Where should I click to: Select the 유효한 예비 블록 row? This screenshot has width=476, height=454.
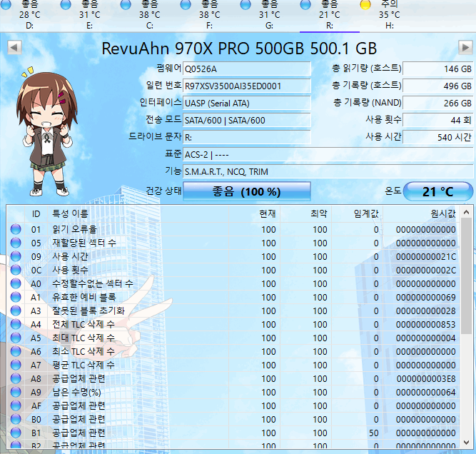pos(233,297)
